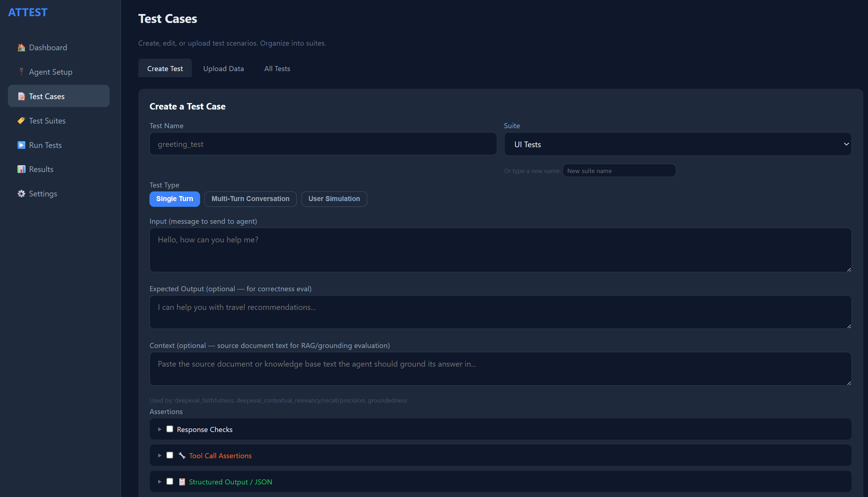Select the Test Cases notepad icon
Screen dimensions: 868x497
point(22,96)
